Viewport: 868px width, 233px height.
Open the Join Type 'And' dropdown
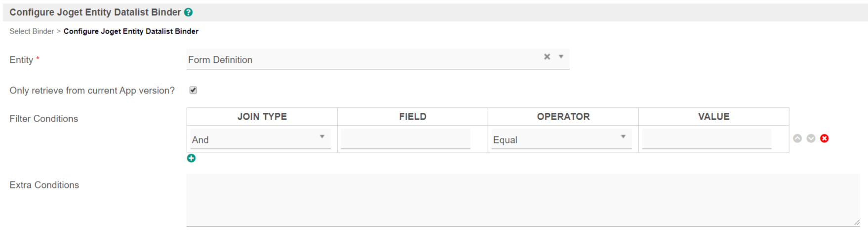[x=260, y=140]
